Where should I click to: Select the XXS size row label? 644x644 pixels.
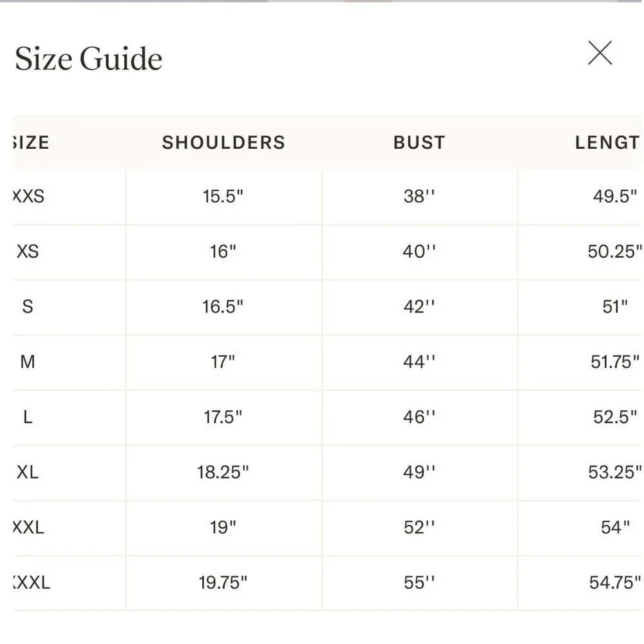pyautogui.click(x=29, y=196)
